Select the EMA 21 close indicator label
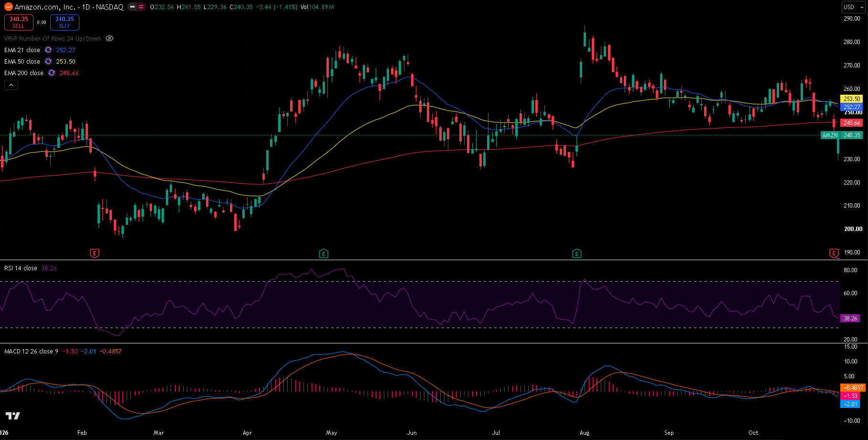Viewport: 868px width, 440px height. point(22,50)
